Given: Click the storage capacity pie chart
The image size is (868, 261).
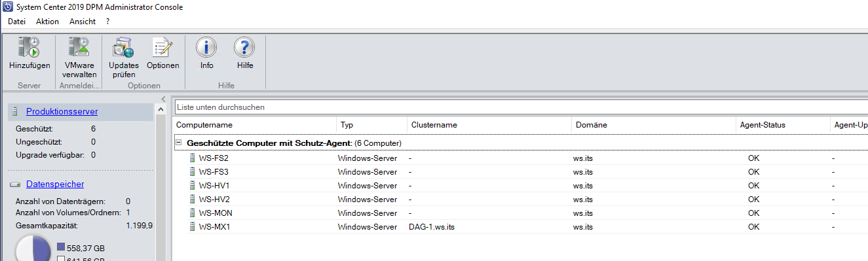Looking at the screenshot, I should coord(33,249).
